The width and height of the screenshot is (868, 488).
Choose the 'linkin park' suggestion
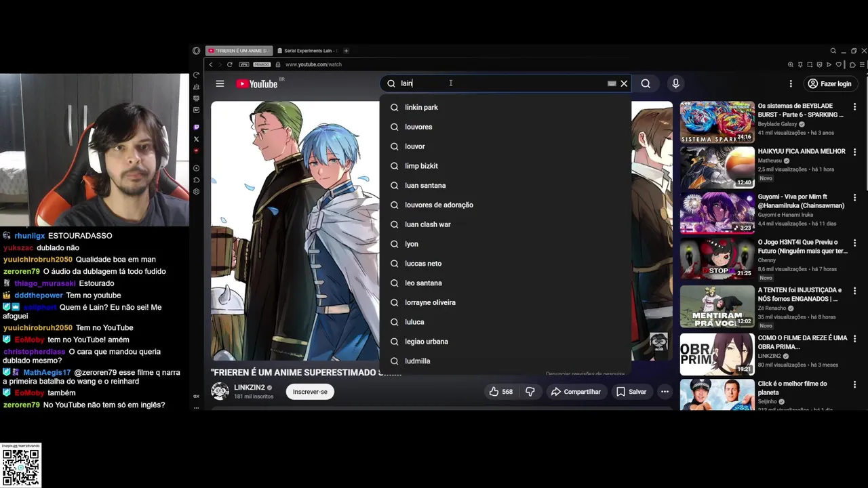point(505,107)
